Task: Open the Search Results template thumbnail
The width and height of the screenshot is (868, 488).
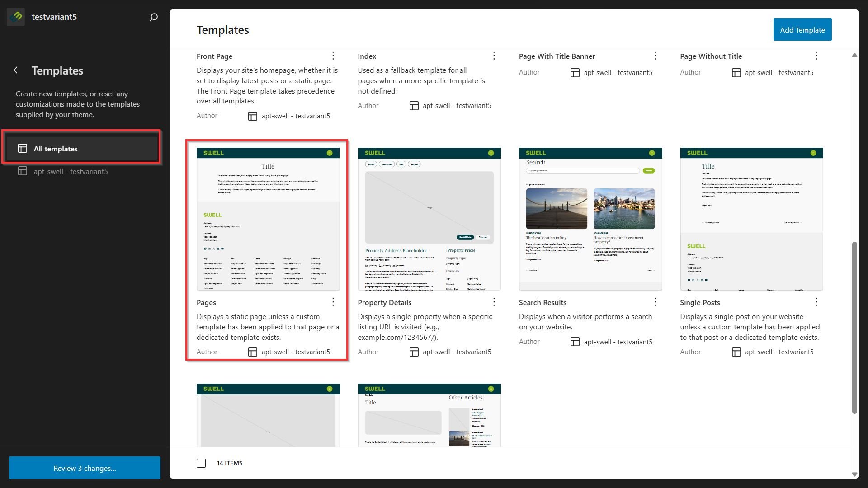Action: pyautogui.click(x=590, y=219)
